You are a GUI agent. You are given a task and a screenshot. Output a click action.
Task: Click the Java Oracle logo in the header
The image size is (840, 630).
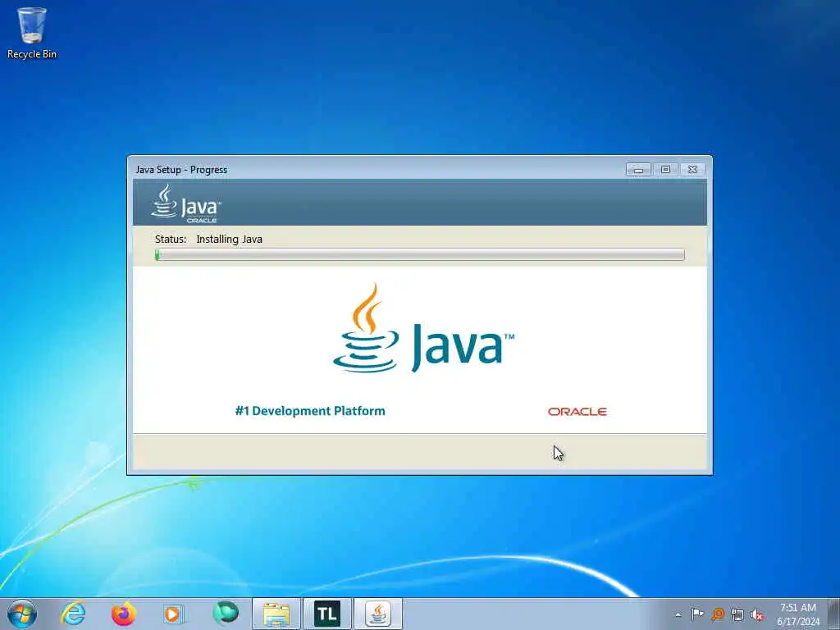pos(186,203)
